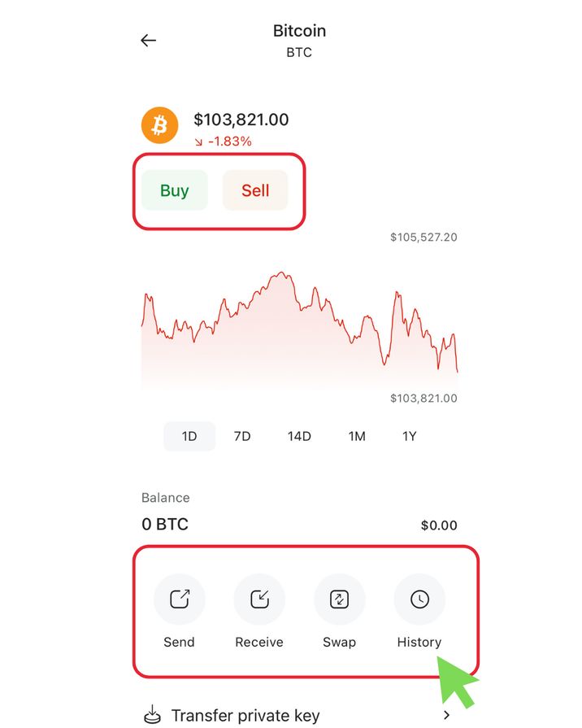Open the History clock icon
582x728 pixels.
tap(419, 599)
